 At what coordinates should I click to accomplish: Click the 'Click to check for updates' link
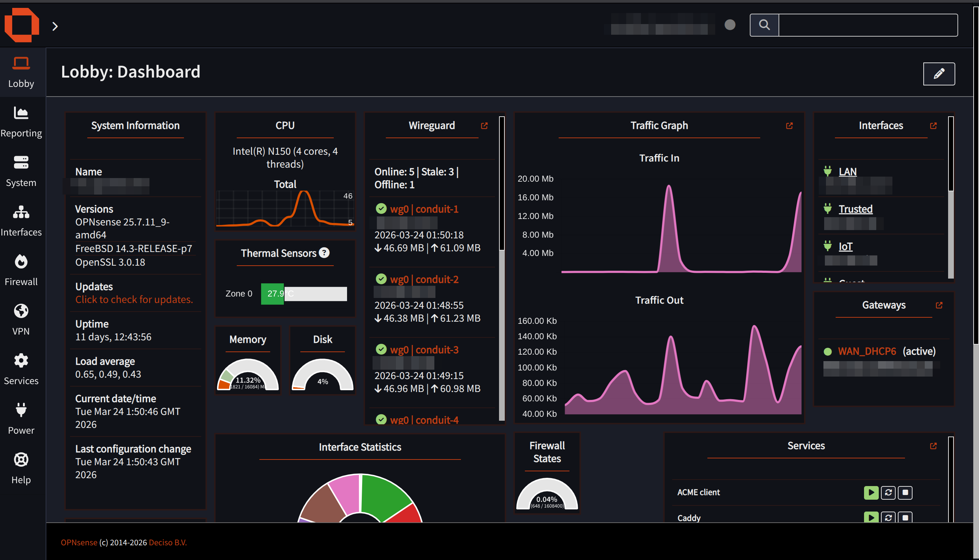(x=134, y=299)
